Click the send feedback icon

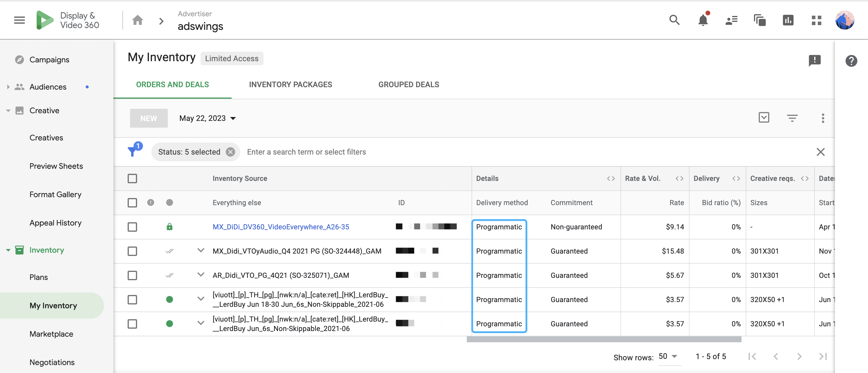[x=815, y=61]
